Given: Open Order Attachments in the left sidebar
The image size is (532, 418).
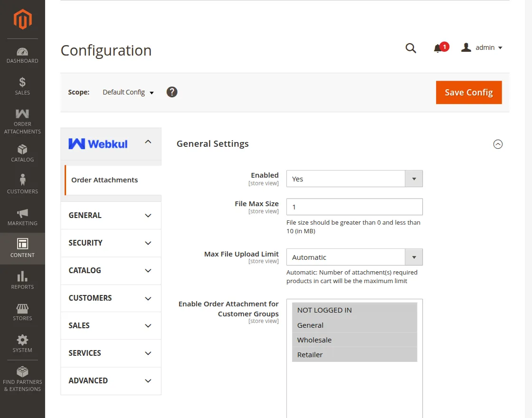Looking at the screenshot, I should point(22,122).
